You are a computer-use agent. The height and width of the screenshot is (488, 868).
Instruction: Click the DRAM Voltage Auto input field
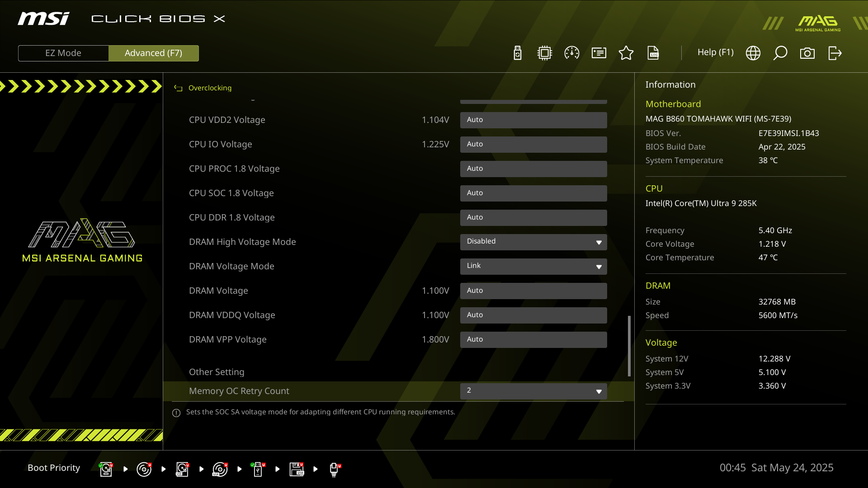pos(533,291)
